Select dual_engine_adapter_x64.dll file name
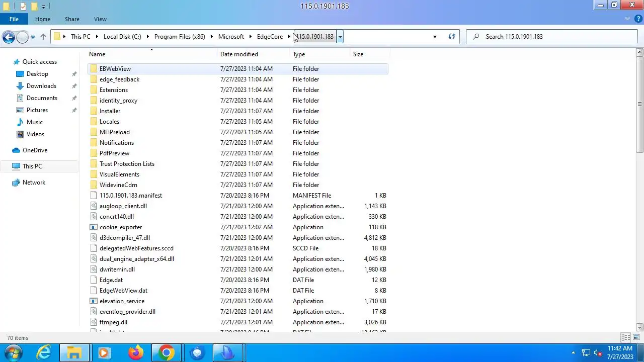 click(137, 259)
